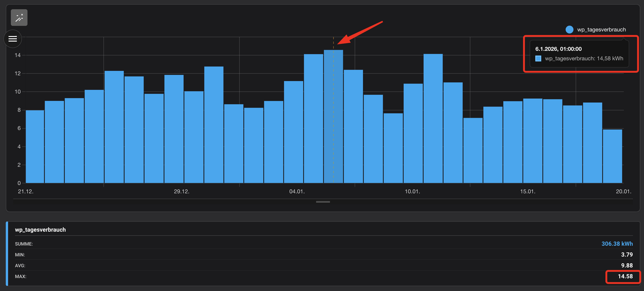Screen dimensions: 644x291
Task: Click the chart resize handle below x-axis
Action: click(323, 202)
